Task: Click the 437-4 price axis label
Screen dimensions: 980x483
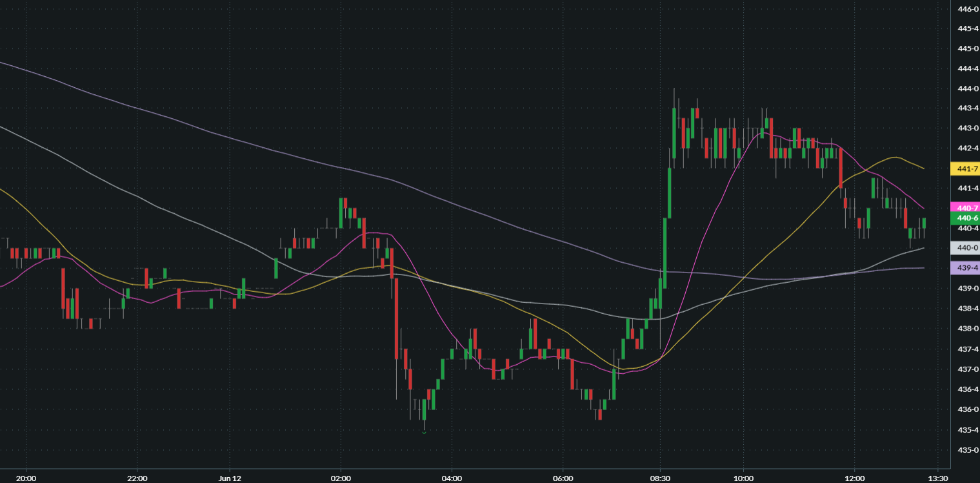Action: (x=968, y=349)
